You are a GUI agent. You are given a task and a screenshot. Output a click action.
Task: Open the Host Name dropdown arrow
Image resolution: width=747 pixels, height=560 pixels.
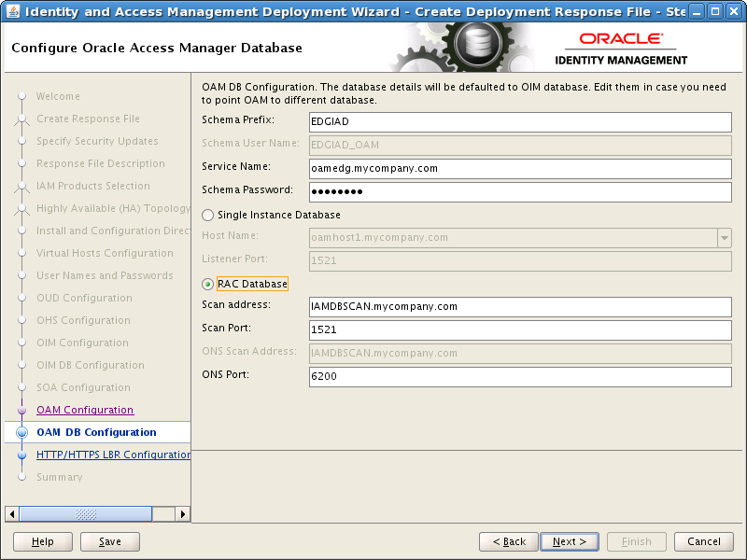(x=725, y=238)
